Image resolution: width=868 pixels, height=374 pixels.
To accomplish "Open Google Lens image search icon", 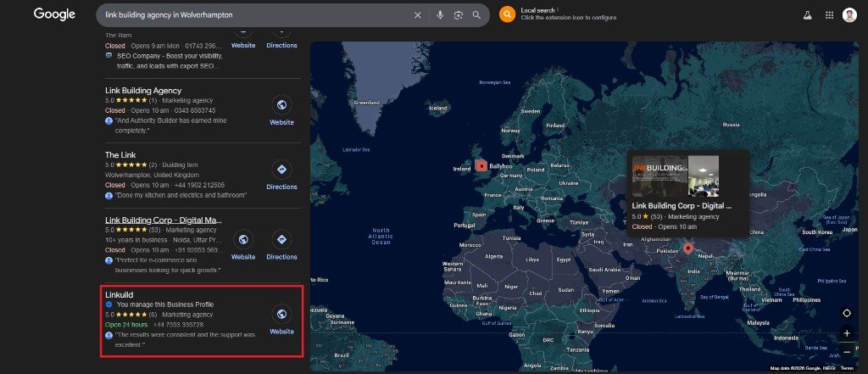I will [459, 15].
